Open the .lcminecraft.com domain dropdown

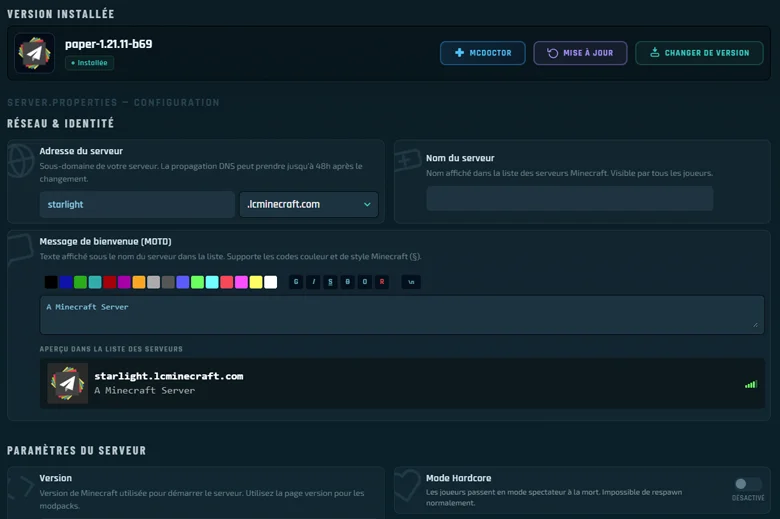(x=308, y=205)
